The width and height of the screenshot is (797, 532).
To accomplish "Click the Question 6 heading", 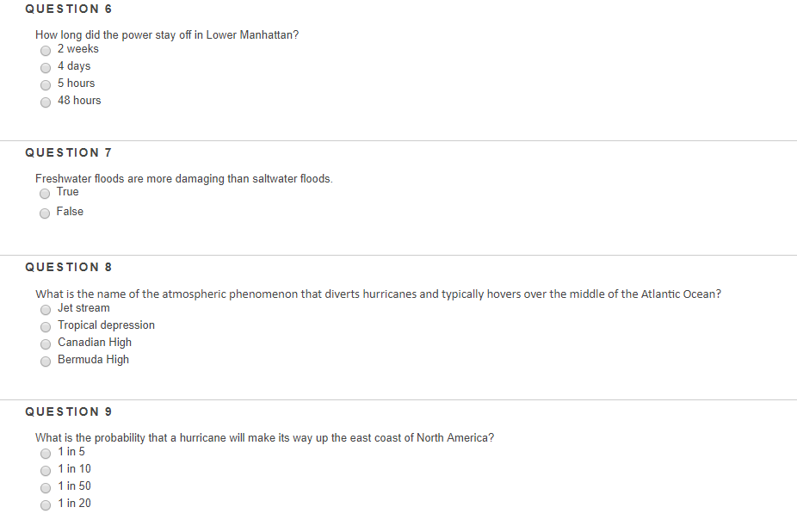I will click(69, 9).
